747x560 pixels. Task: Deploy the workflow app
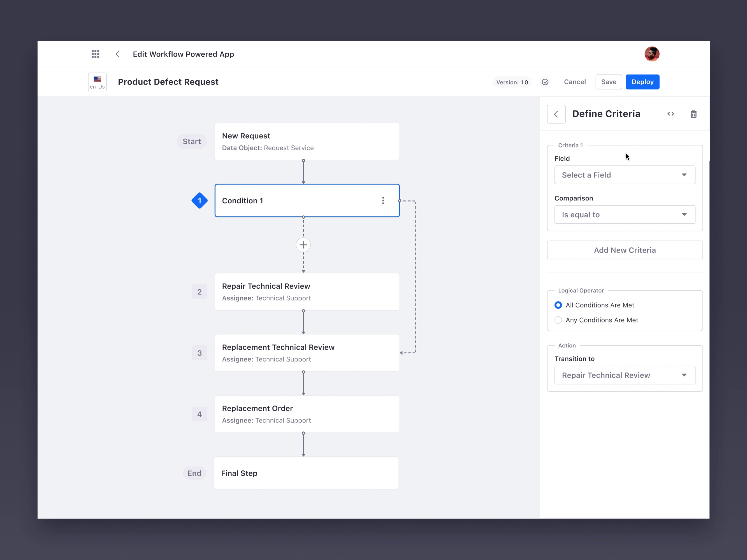click(x=642, y=82)
